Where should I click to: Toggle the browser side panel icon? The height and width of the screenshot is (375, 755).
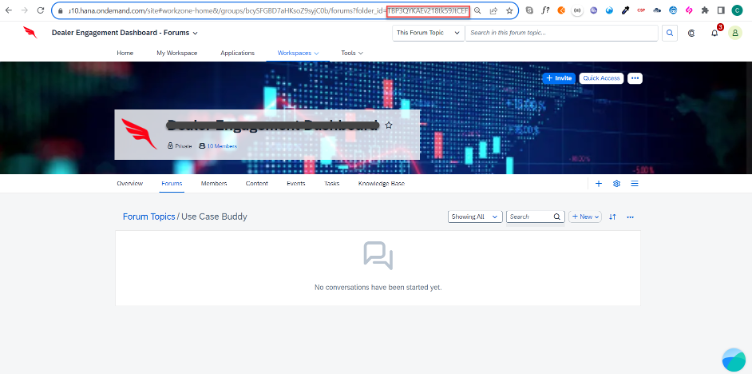[x=721, y=10]
